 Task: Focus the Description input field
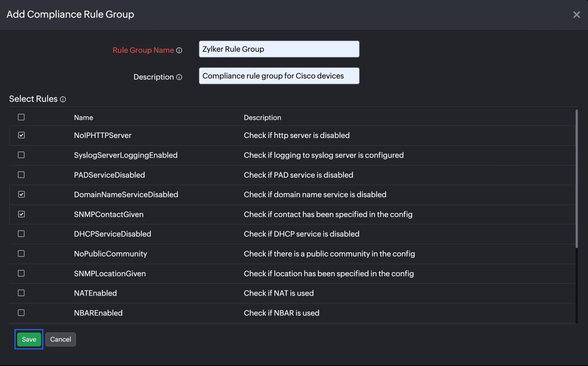pos(279,76)
